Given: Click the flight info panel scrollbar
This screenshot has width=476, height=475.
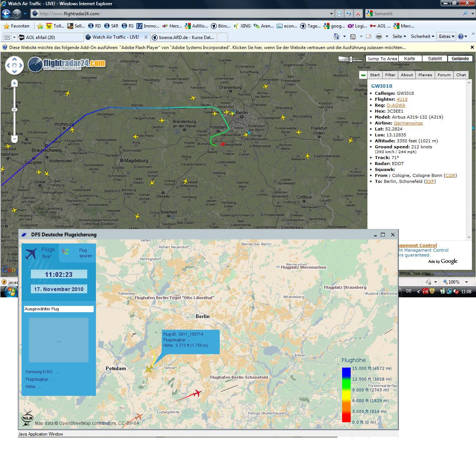Looking at the screenshot, I should 469,159.
